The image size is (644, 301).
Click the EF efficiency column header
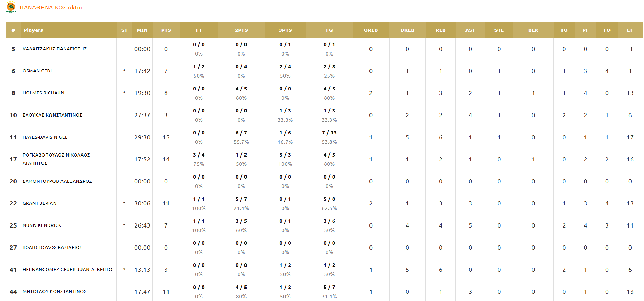coord(630,30)
